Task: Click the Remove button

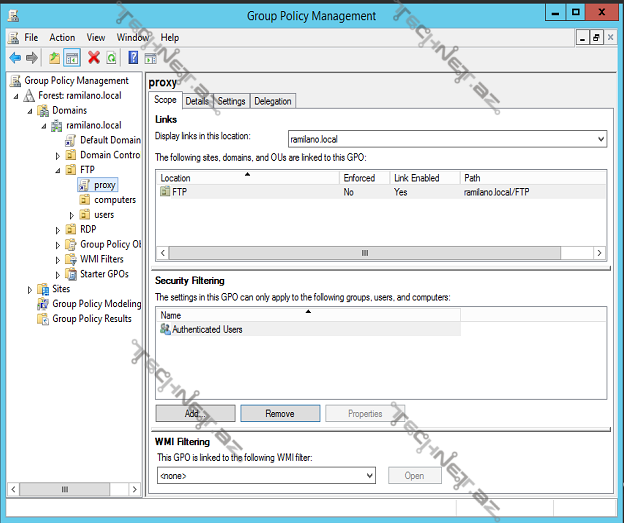Action: (x=280, y=413)
